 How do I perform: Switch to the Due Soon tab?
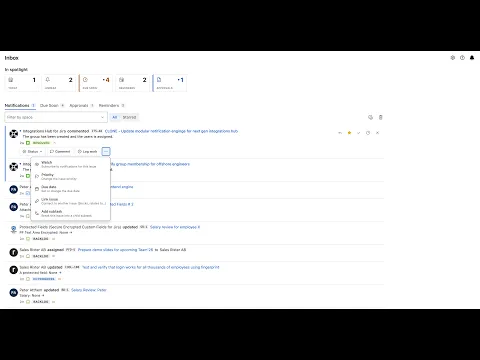[x=52, y=105]
